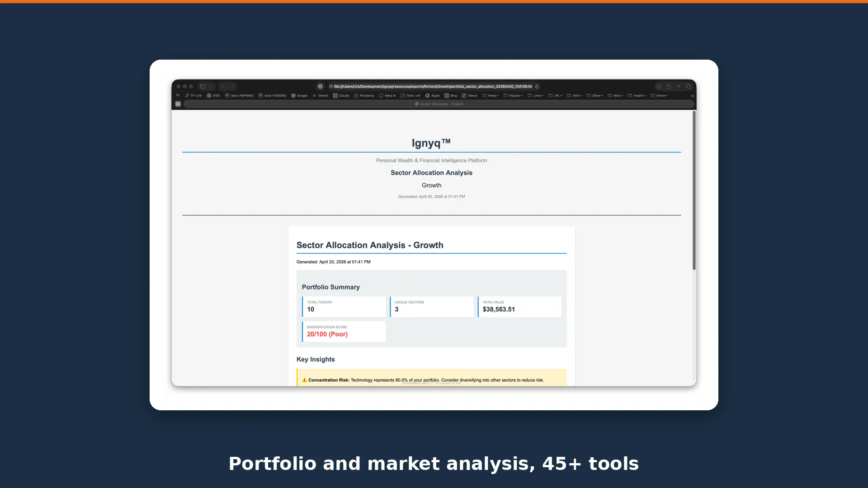Open the Claude bookmark
868x488 pixels.
tap(341, 96)
